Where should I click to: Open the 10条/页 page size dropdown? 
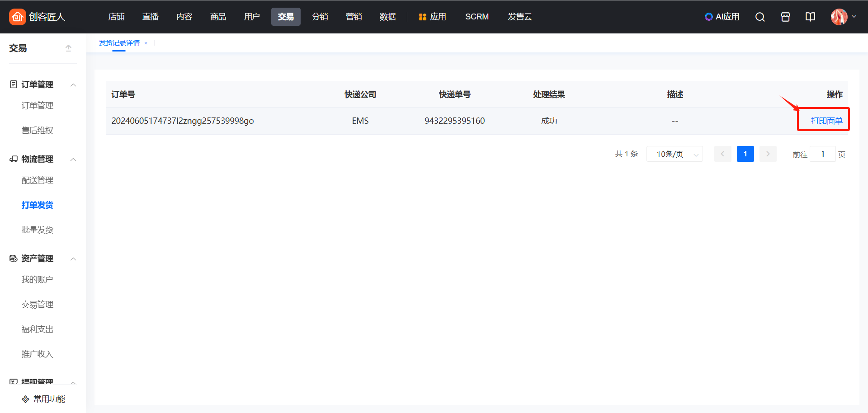click(x=675, y=154)
